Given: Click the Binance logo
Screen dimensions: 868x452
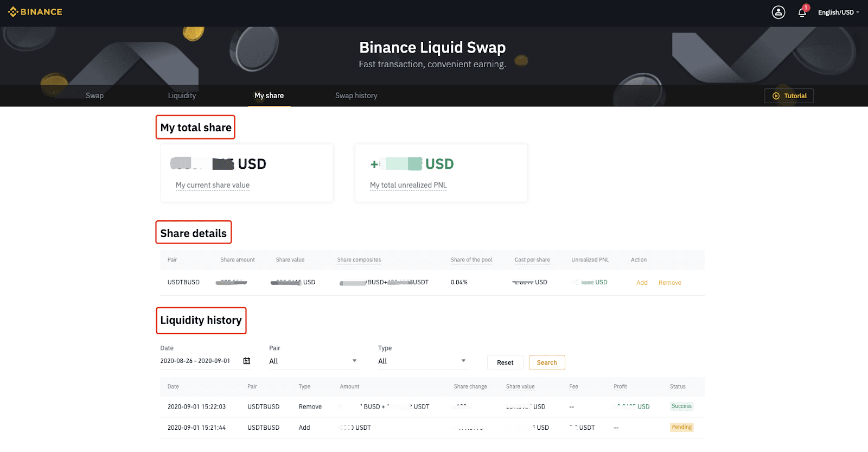Looking at the screenshot, I should click(x=35, y=12).
